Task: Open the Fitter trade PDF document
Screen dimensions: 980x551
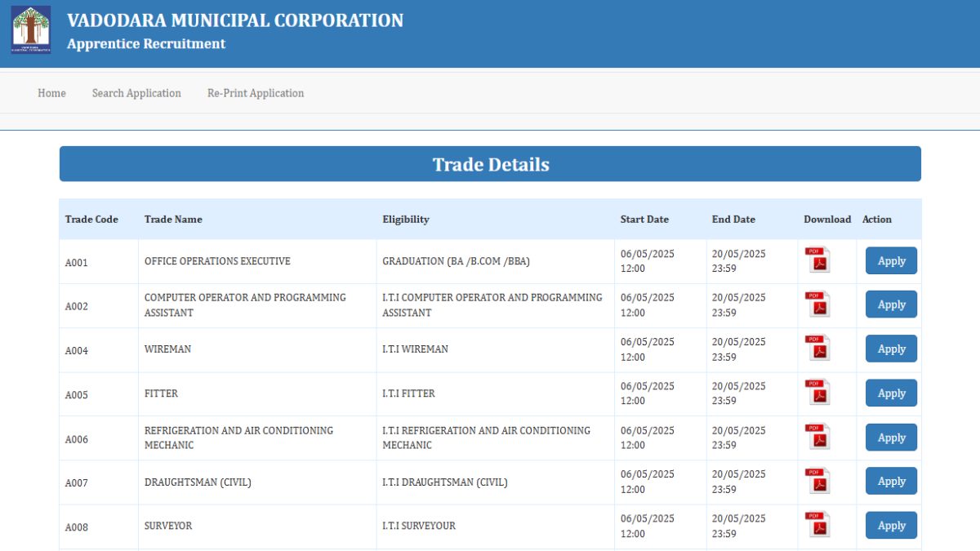Action: (x=817, y=393)
